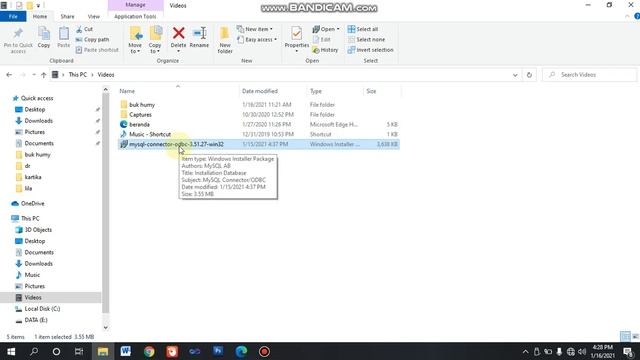Copy path of selected file
Viewport: 640px width, 360px height.
(x=92, y=40)
